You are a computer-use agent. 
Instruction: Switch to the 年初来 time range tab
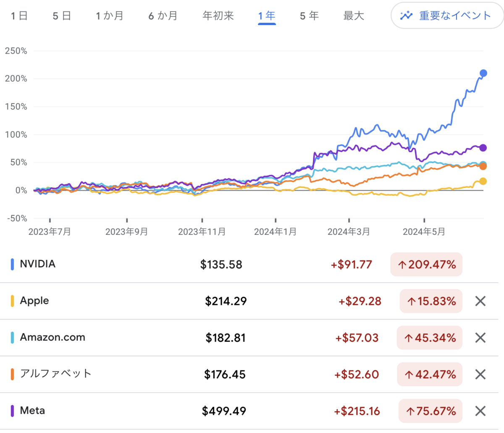(x=218, y=15)
